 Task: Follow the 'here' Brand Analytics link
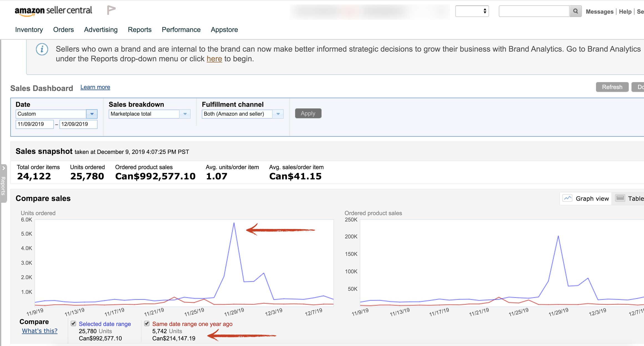pyautogui.click(x=214, y=59)
